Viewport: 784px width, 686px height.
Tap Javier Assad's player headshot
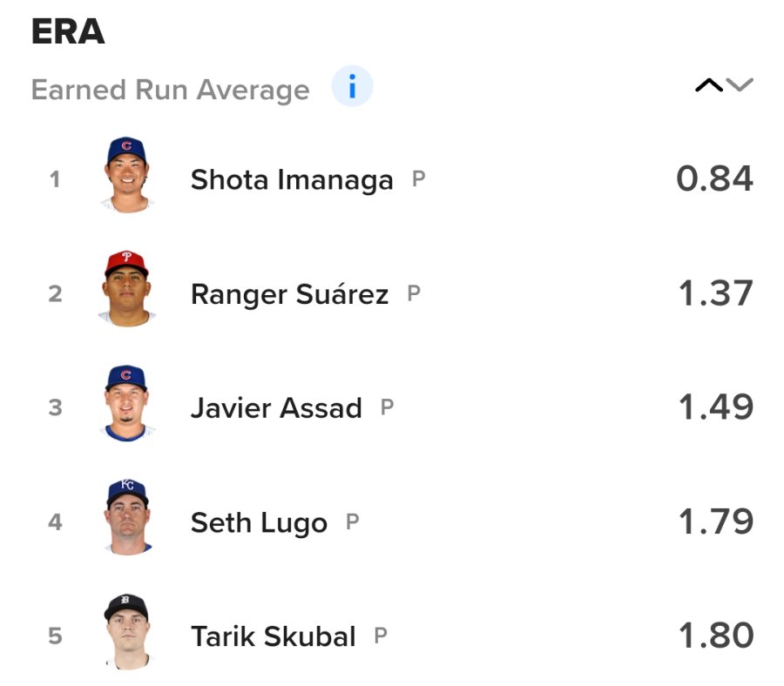[126, 403]
